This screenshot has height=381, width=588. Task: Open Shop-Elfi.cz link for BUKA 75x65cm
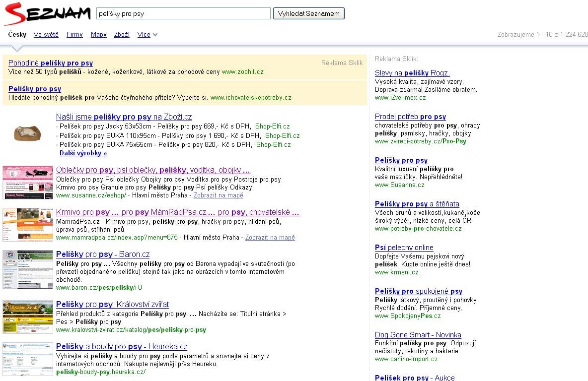273,144
